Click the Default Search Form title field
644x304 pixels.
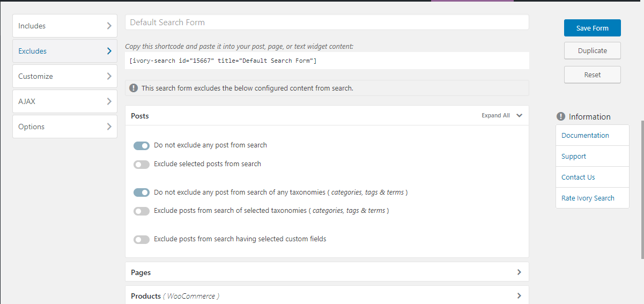click(327, 23)
